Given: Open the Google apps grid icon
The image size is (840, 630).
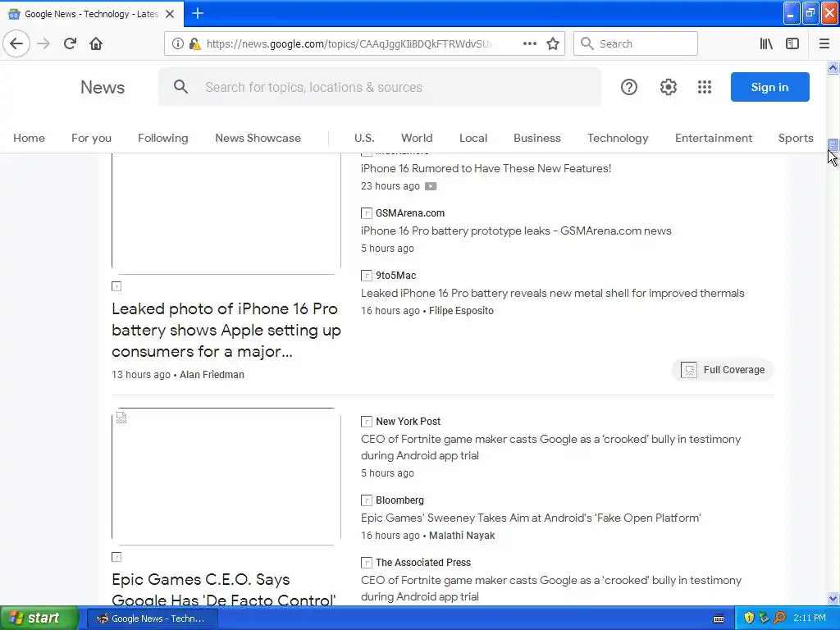Looking at the screenshot, I should coord(705,87).
